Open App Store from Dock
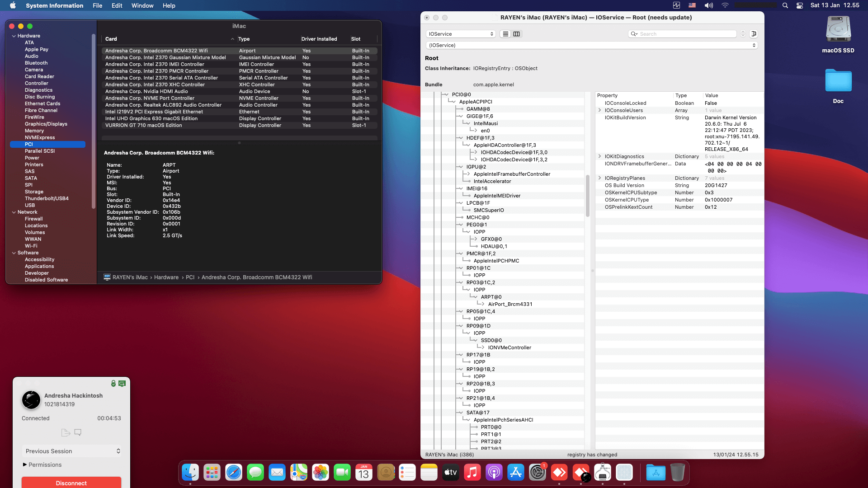The height and width of the screenshot is (488, 868). click(516, 473)
